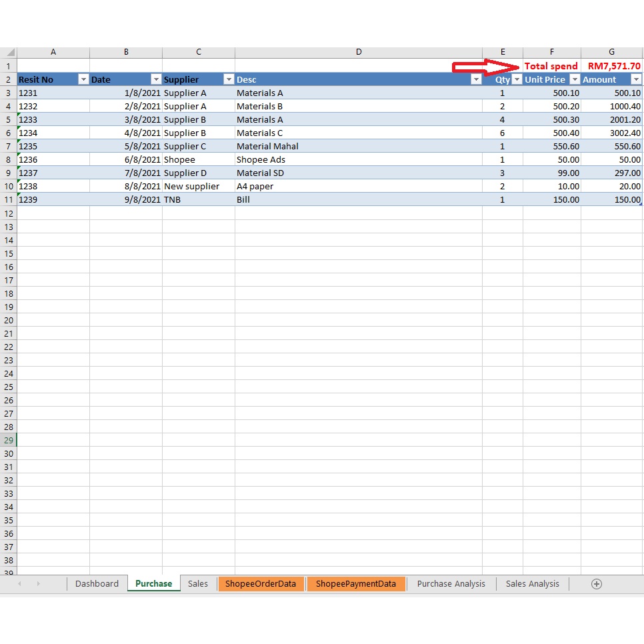Open the Resit No filter dropdown
The image size is (644, 644).
[x=83, y=79]
